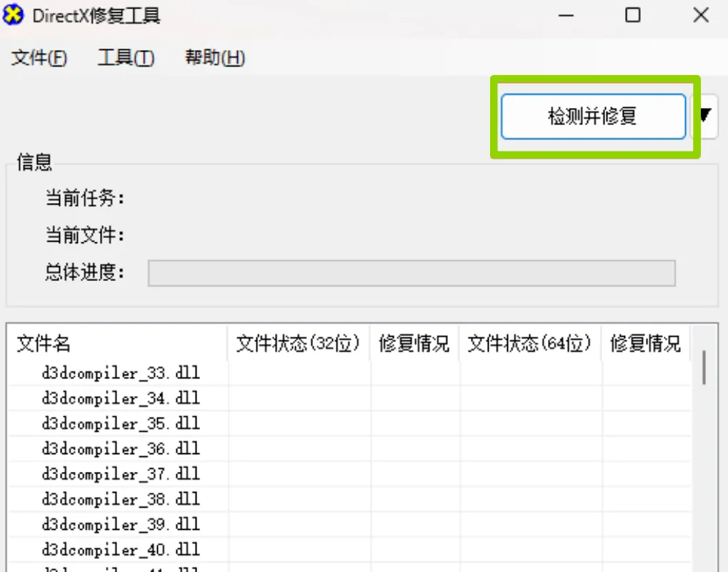Select the d3dcompiler_36.dll row
This screenshot has width=728, height=572.
pyautogui.click(x=349, y=448)
